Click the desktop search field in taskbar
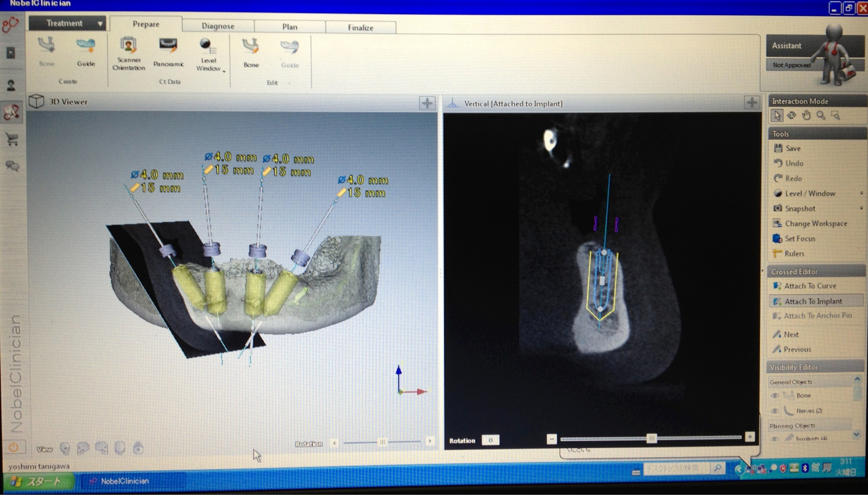The image size is (868, 495). 676,468
